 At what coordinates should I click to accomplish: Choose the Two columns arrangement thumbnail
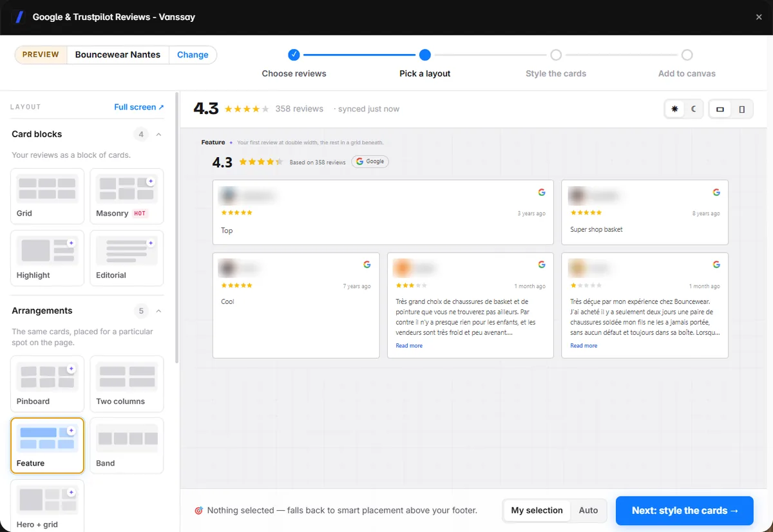coord(126,384)
